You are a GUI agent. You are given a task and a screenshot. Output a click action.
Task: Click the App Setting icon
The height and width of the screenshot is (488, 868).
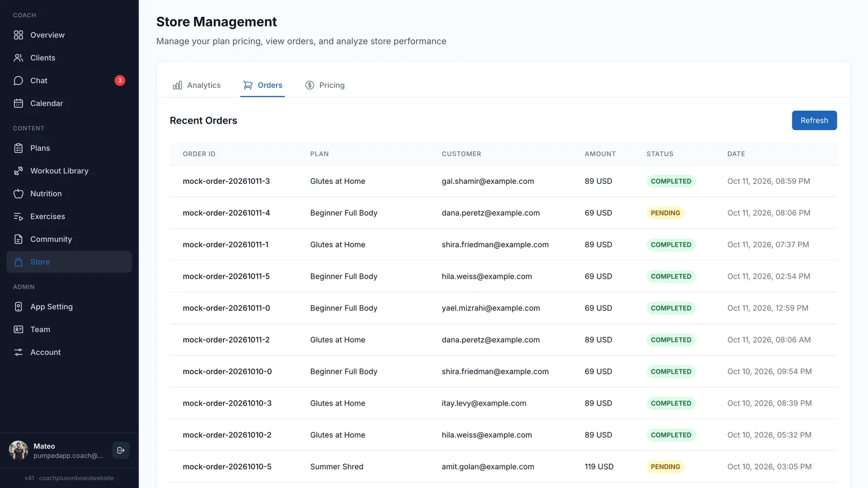18,307
